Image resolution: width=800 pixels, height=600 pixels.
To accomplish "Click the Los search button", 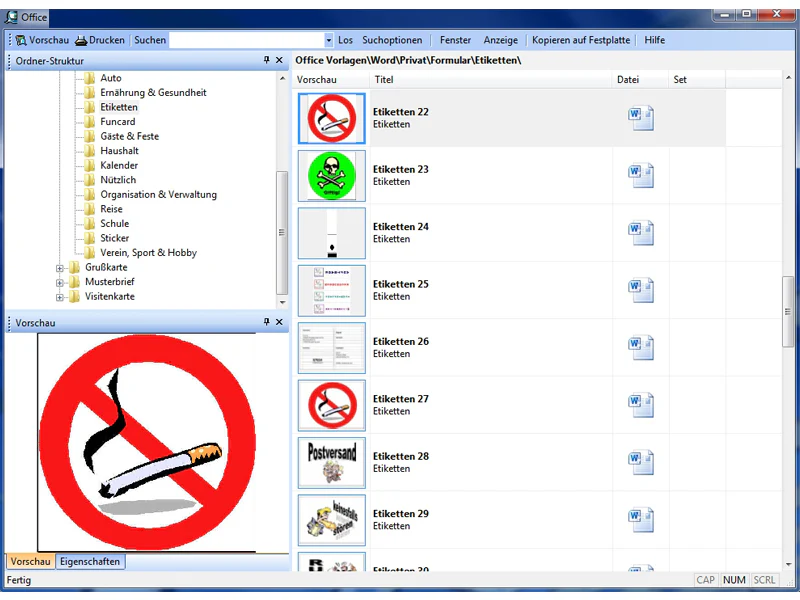I will pos(345,40).
